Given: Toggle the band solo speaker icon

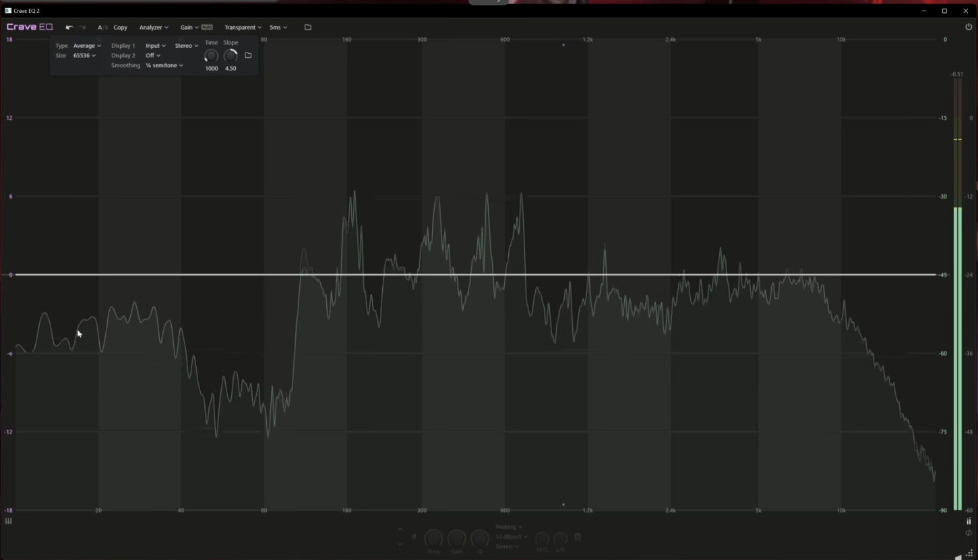Looking at the screenshot, I should 414,537.
